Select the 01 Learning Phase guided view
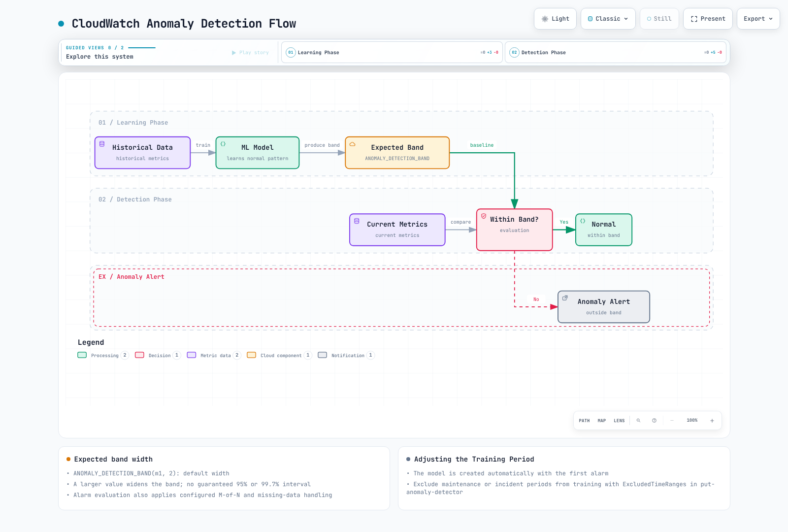Viewport: 788px width, 532px height. coord(392,52)
